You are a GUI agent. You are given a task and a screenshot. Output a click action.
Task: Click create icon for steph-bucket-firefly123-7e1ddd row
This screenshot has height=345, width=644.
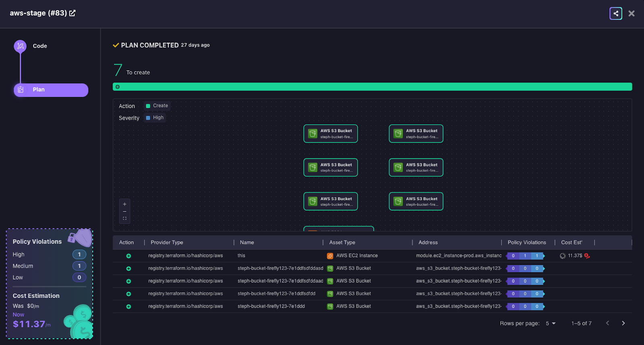[128, 307]
